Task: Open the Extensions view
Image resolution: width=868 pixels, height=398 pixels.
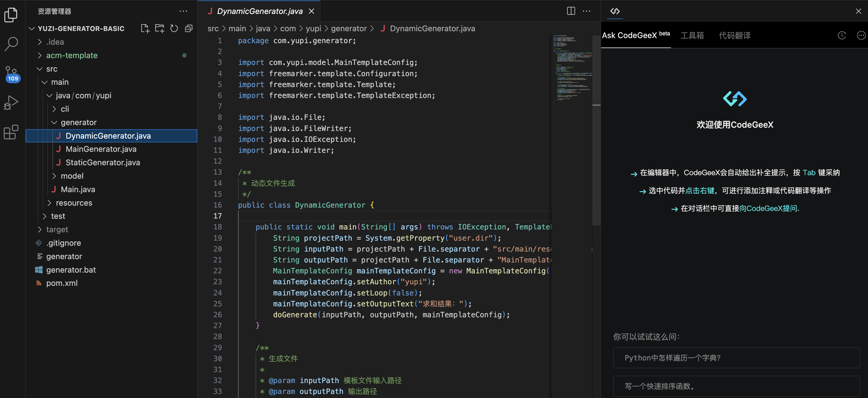Action: click(x=11, y=132)
